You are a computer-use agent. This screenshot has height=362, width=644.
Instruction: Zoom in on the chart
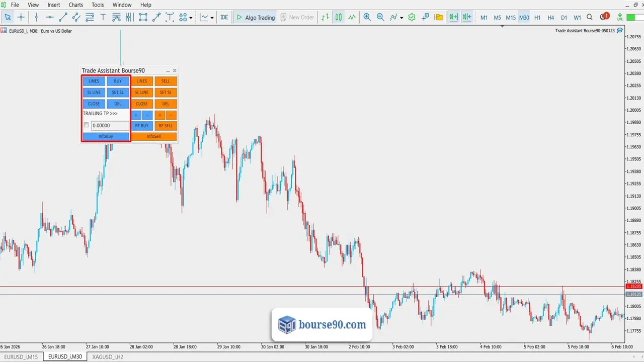pos(367,17)
